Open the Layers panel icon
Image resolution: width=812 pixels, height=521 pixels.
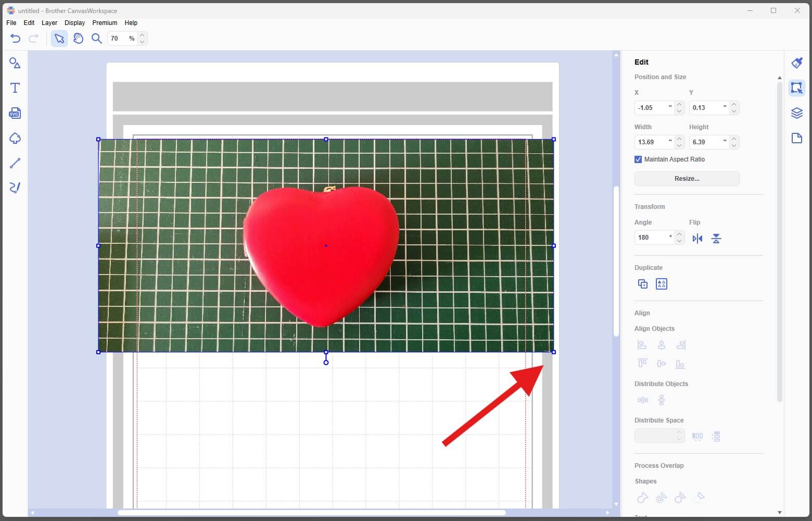797,113
